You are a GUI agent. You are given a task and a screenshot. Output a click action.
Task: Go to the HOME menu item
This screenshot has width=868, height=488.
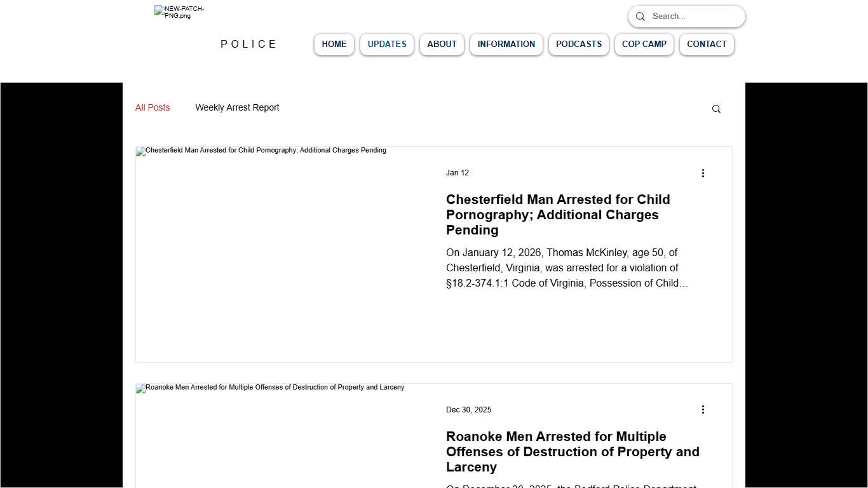coord(334,44)
